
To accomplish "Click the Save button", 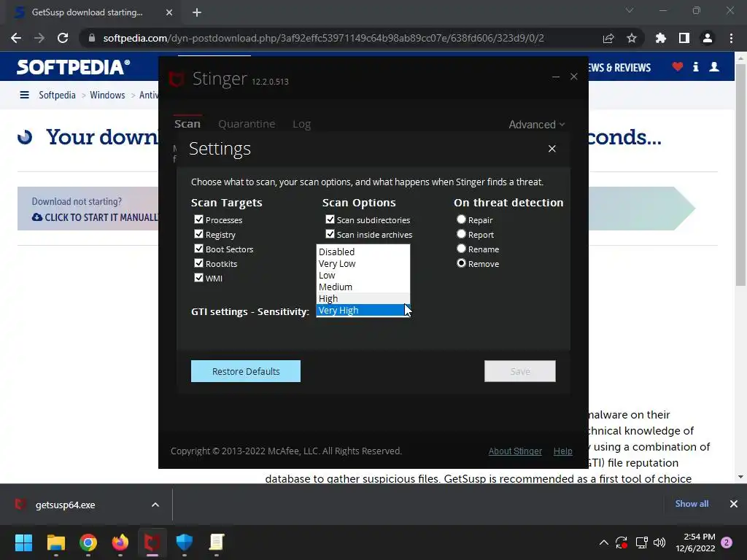I will pos(519,371).
